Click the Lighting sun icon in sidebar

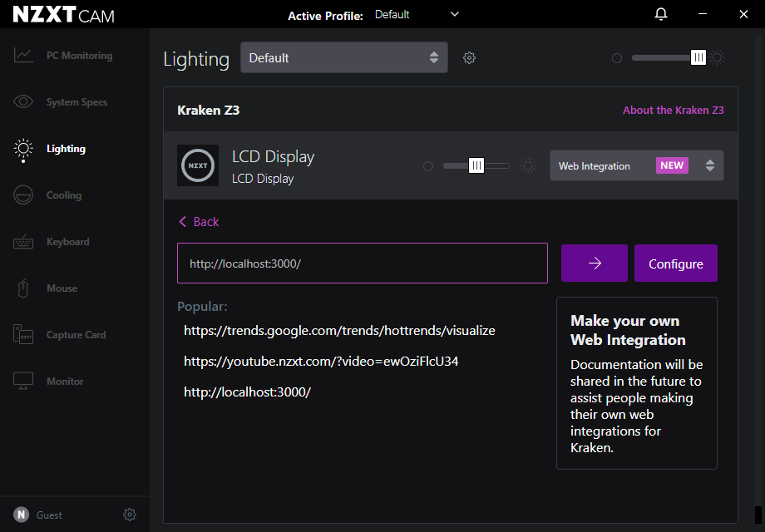pos(23,150)
